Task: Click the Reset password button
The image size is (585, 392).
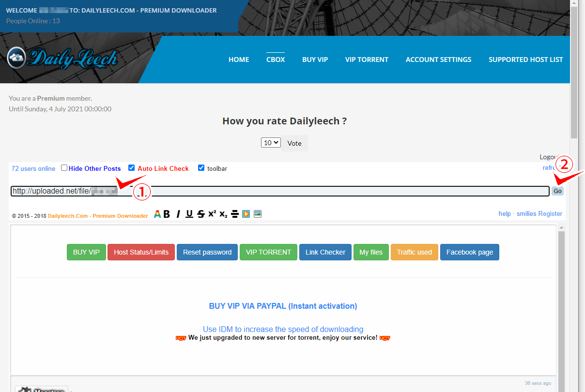Action: click(207, 252)
